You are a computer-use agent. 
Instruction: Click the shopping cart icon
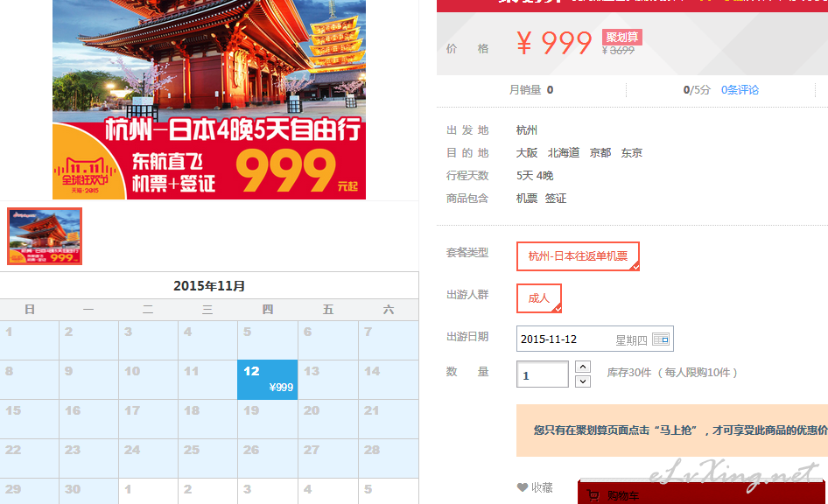(593, 495)
